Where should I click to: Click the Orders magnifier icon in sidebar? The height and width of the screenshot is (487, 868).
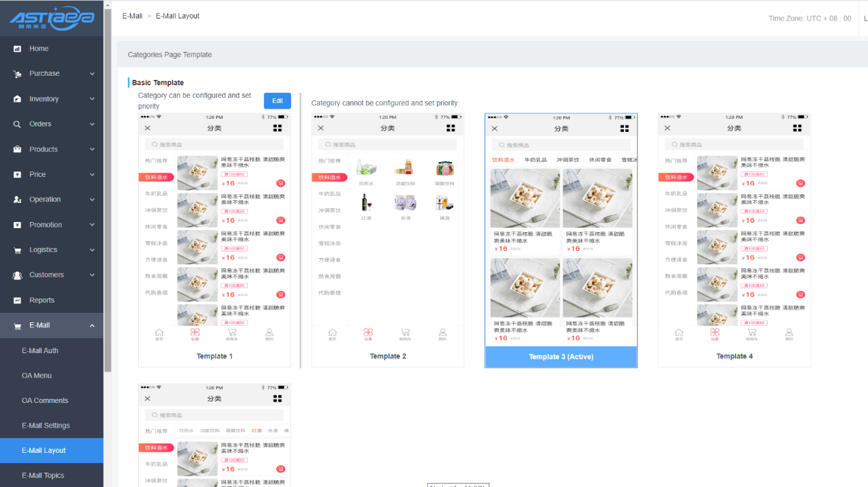(x=17, y=124)
